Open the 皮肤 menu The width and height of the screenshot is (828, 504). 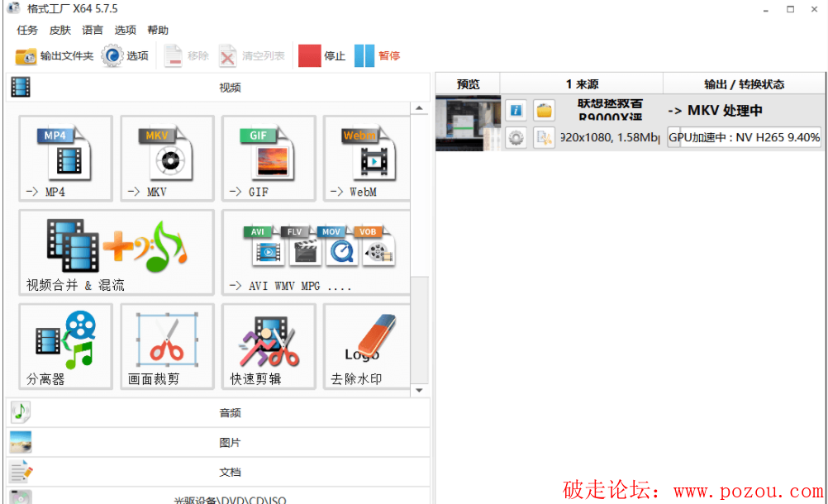point(59,31)
